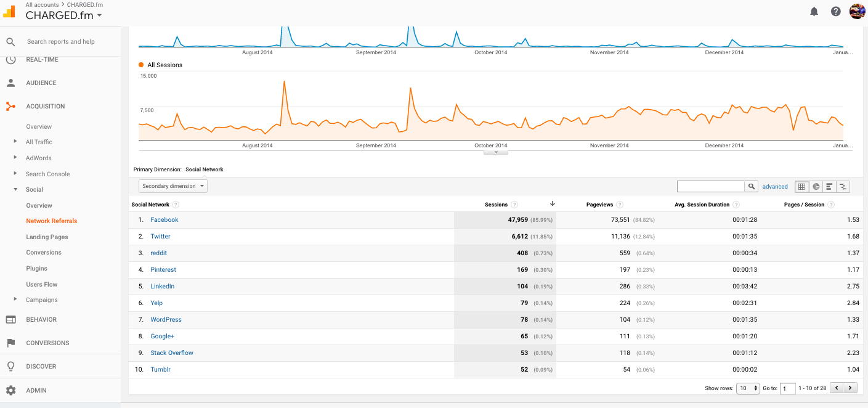
Task: Open the help question mark icon
Action: (x=836, y=11)
